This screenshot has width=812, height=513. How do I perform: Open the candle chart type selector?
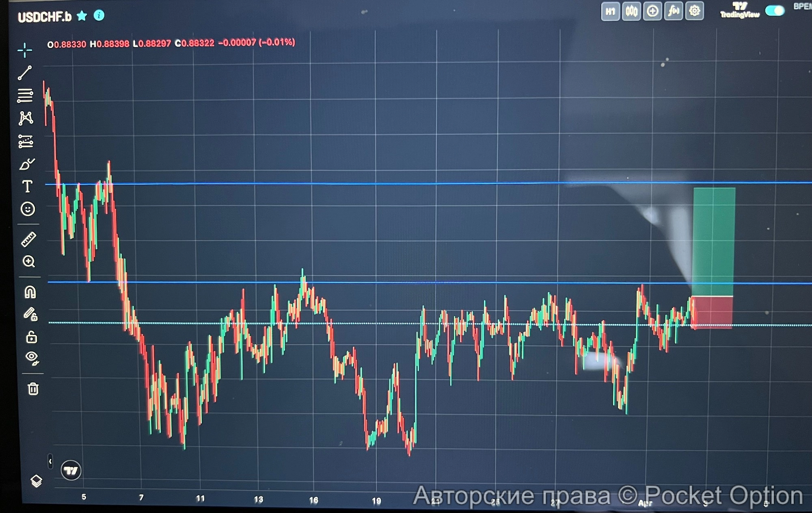[631, 11]
